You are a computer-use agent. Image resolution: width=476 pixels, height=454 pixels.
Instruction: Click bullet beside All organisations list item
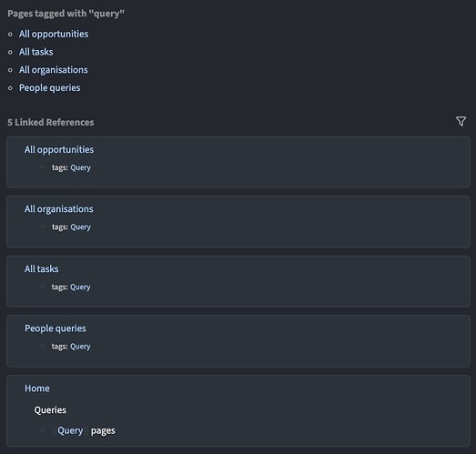[x=10, y=70]
